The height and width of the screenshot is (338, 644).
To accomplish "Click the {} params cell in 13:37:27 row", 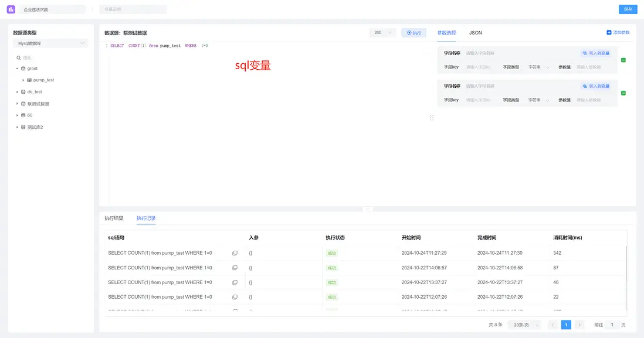I will 250,282.
